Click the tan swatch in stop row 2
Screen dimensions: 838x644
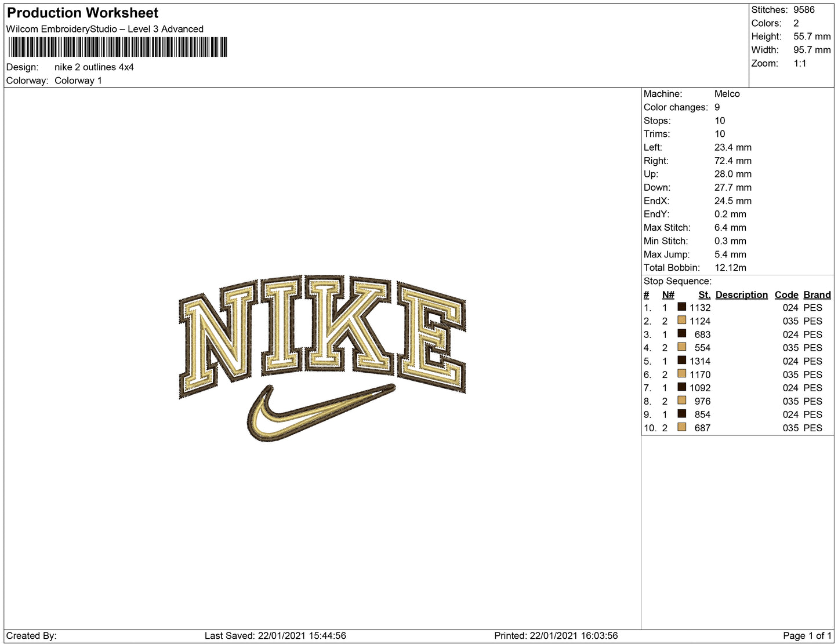(682, 320)
